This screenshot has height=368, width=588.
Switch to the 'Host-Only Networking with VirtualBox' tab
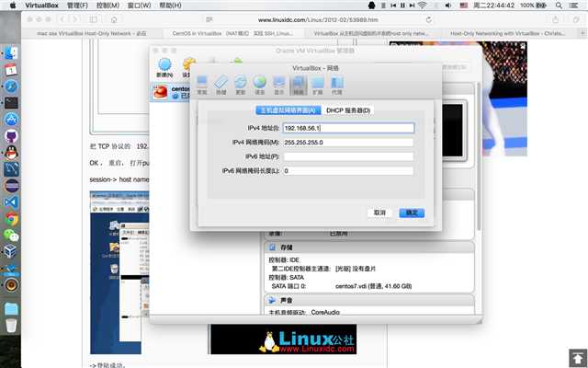(507, 33)
